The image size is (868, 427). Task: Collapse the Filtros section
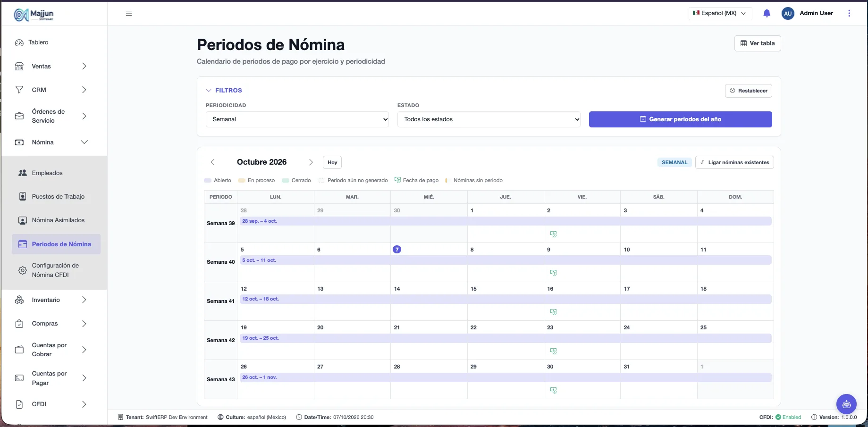point(224,90)
